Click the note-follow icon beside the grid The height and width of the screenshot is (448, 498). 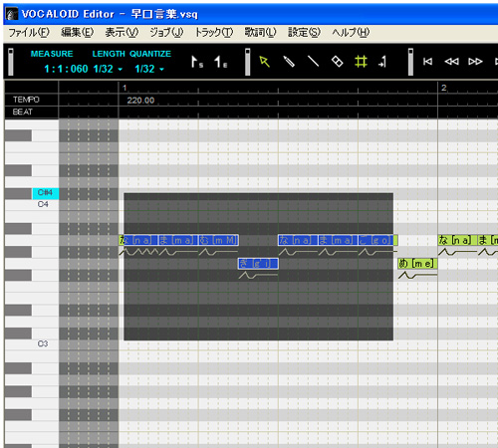coord(382,62)
